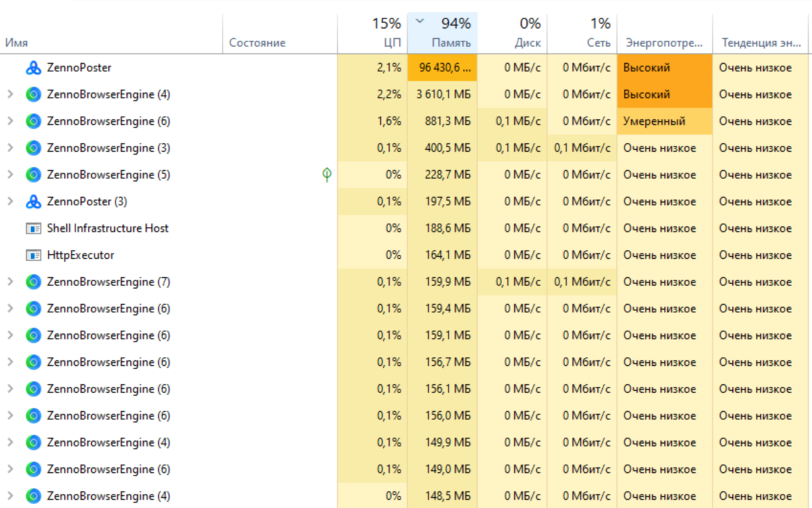Expand the ZennoPoster (3) process group
The width and height of the screenshot is (812, 508).
[x=10, y=201]
